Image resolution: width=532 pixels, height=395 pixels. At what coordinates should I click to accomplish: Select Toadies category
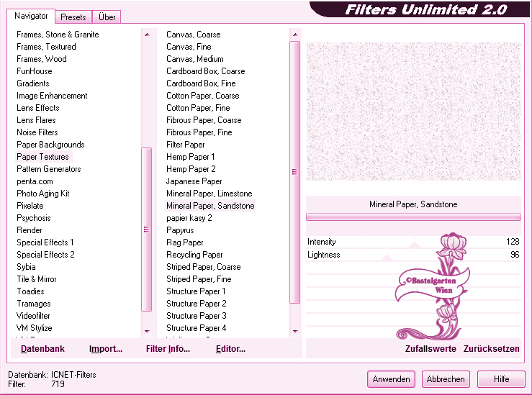point(30,291)
